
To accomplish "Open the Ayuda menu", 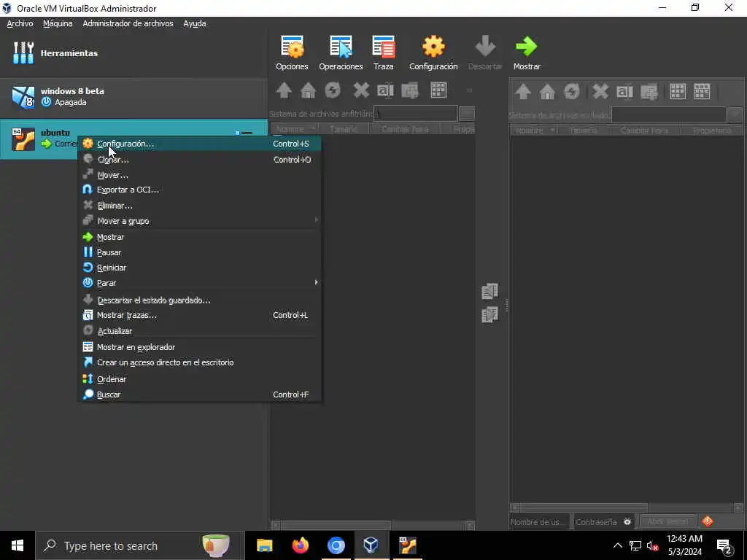I will 194,23.
